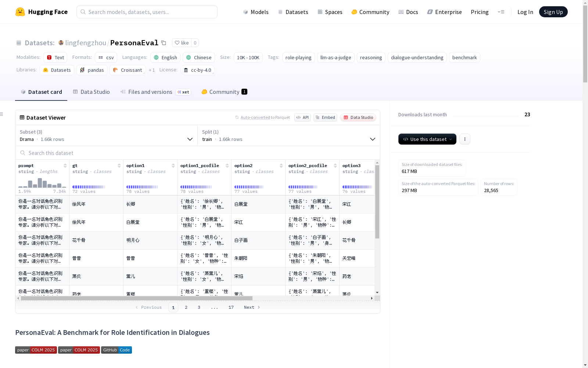Screen dimensions: 588x368
Task: Click the GitHub Code badge
Action: 116,350
